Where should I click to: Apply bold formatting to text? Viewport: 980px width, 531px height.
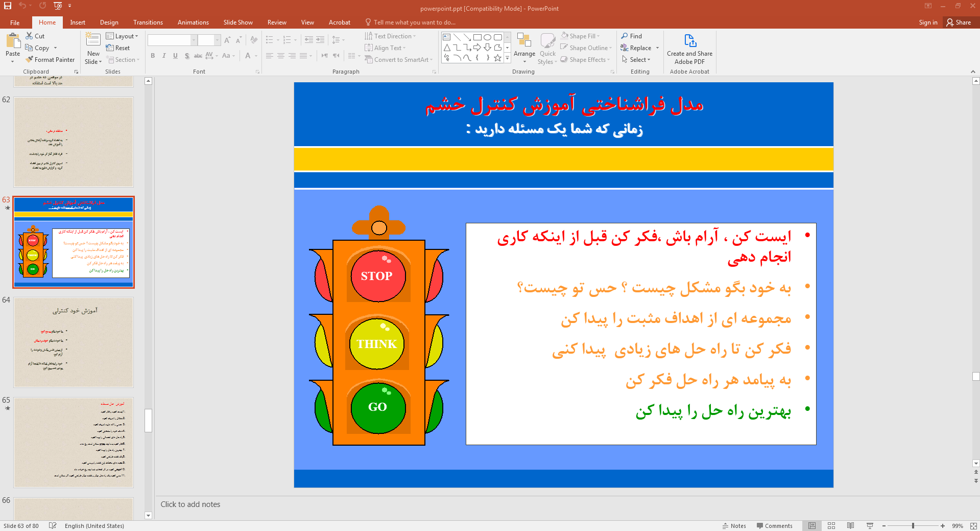[x=152, y=56]
